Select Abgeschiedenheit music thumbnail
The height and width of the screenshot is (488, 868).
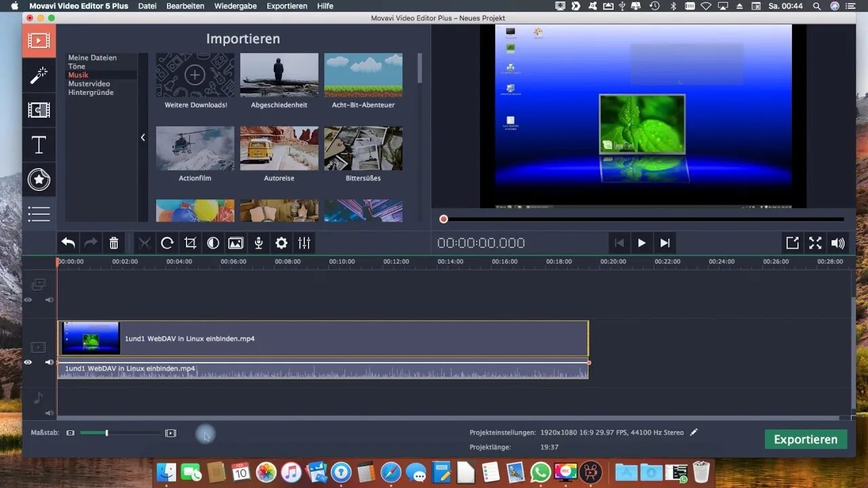coord(279,76)
